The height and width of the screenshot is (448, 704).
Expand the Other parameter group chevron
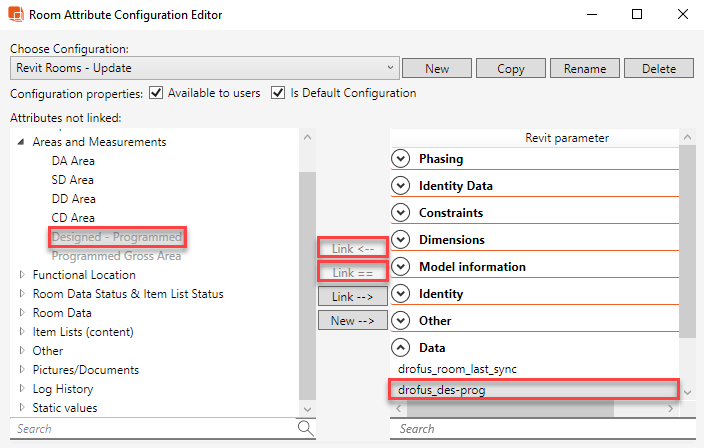coord(401,321)
